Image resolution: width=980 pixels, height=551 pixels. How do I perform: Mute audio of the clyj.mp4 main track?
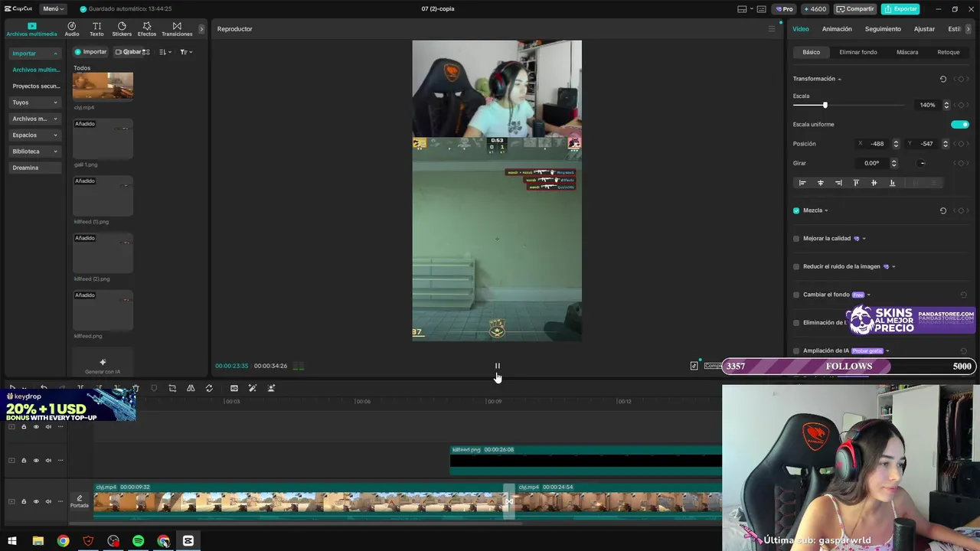coord(48,501)
